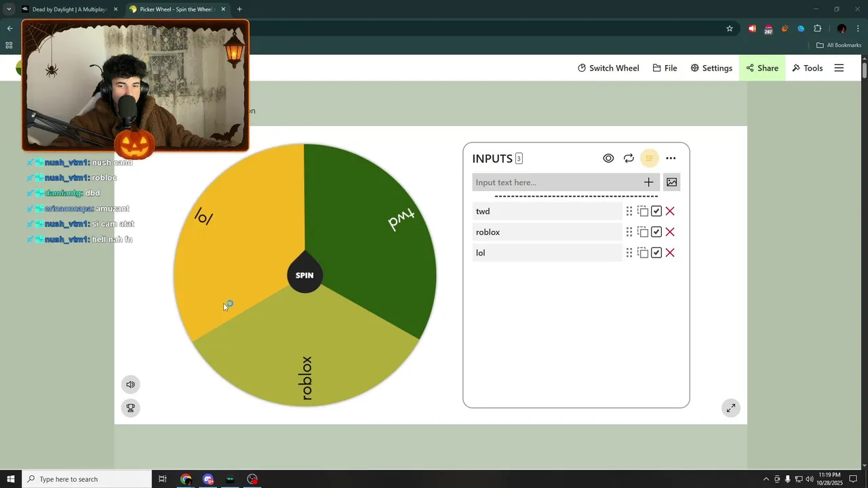Click the shuffle inputs icon

click(x=629, y=158)
